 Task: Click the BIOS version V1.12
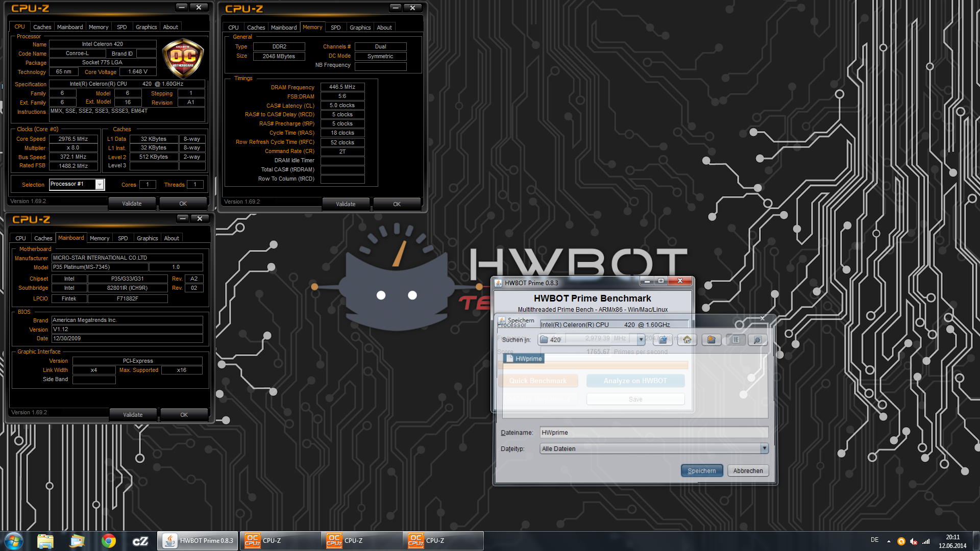(127, 330)
